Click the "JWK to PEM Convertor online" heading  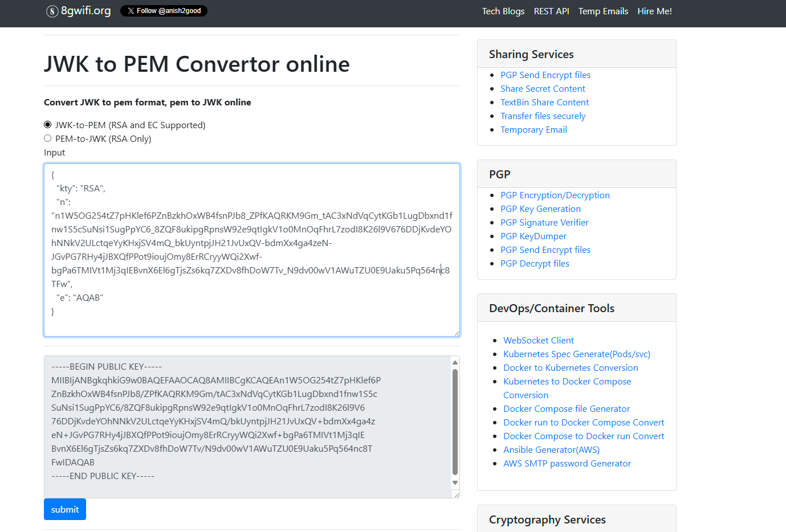[197, 64]
